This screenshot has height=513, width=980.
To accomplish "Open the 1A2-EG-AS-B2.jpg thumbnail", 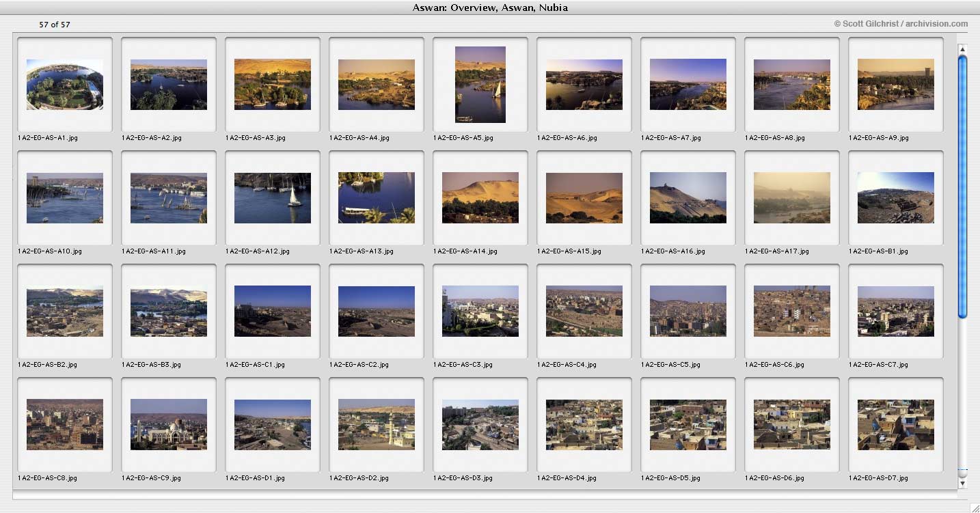I will coord(65,311).
